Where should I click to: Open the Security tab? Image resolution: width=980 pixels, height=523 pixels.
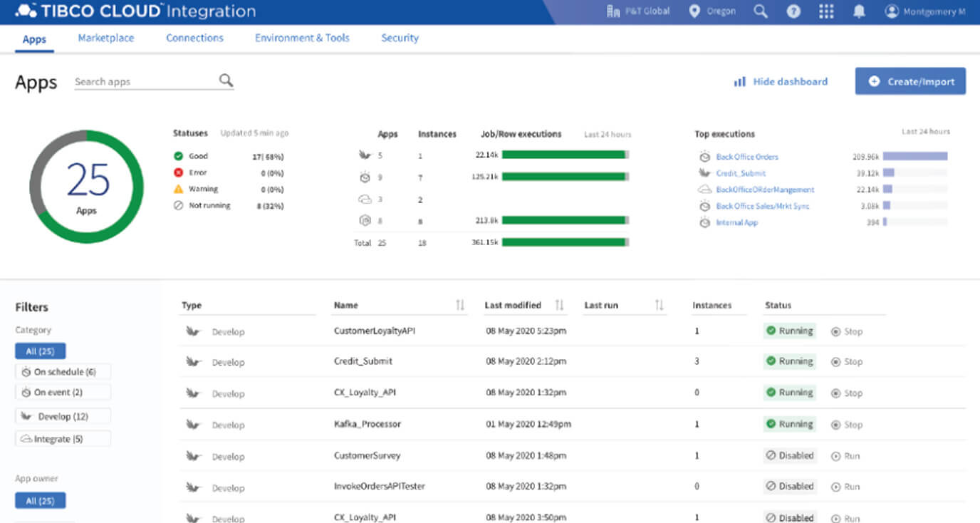coord(400,38)
